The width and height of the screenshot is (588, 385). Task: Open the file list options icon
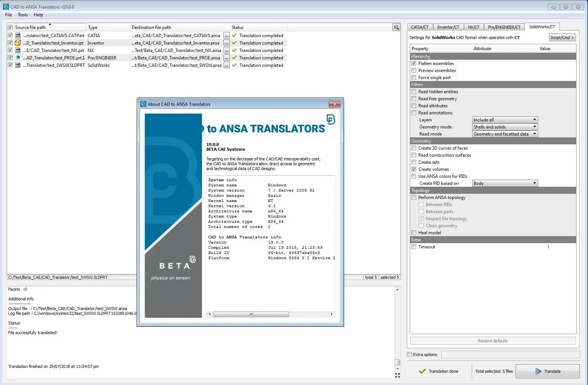pos(396,27)
